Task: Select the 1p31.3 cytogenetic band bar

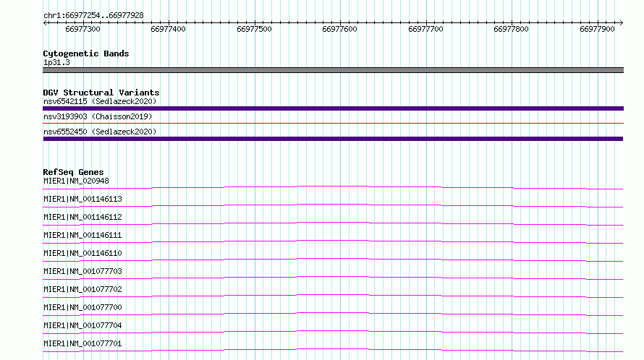Action: (333, 70)
